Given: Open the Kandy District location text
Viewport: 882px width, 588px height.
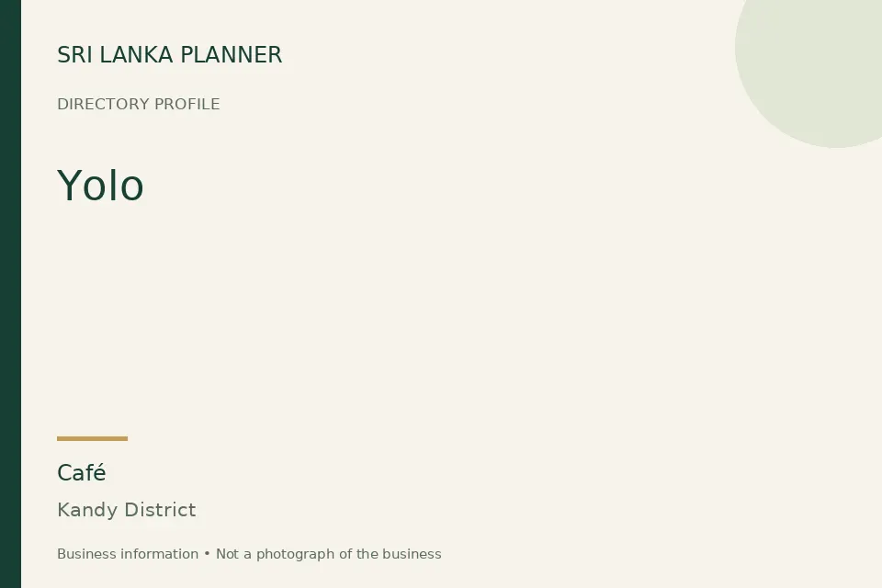Looking at the screenshot, I should [127, 510].
